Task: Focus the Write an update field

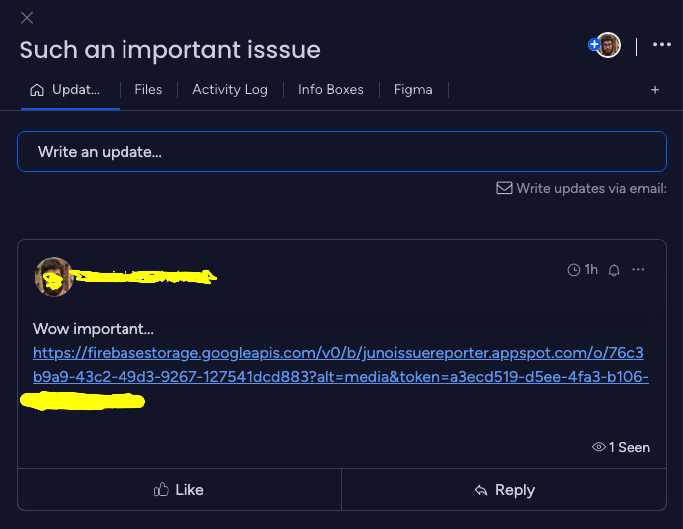Action: point(342,152)
